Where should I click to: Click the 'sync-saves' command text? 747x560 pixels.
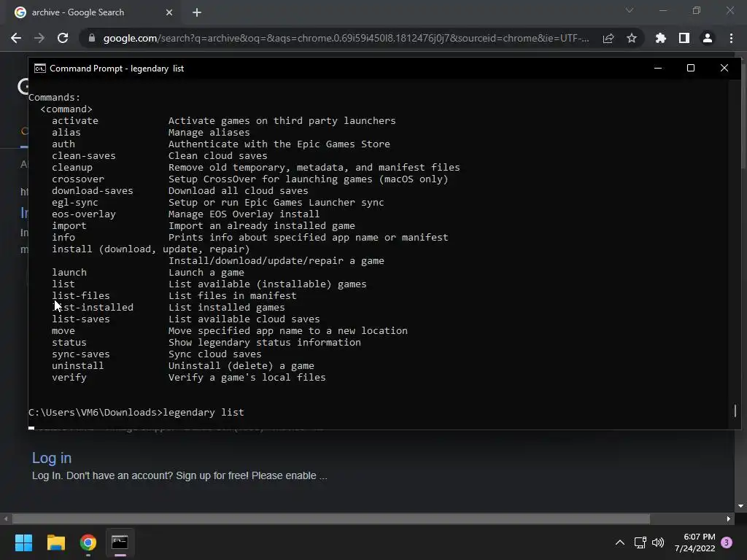(80, 354)
